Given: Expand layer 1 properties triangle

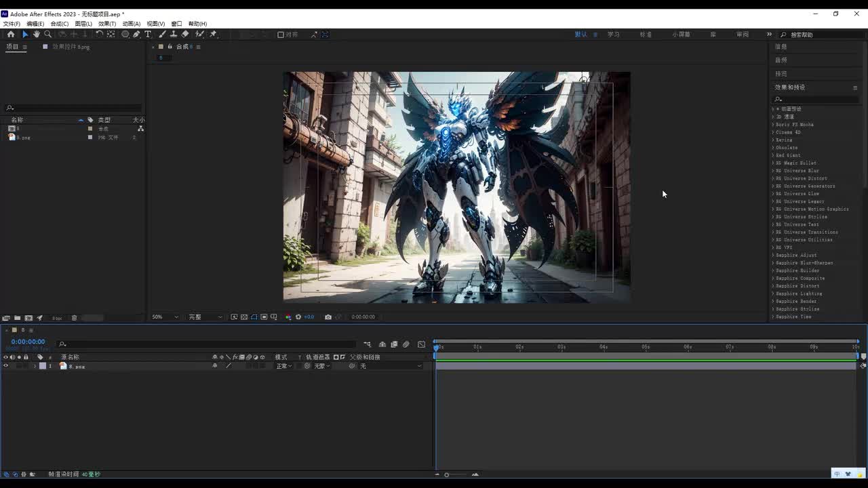Looking at the screenshot, I should (35, 366).
